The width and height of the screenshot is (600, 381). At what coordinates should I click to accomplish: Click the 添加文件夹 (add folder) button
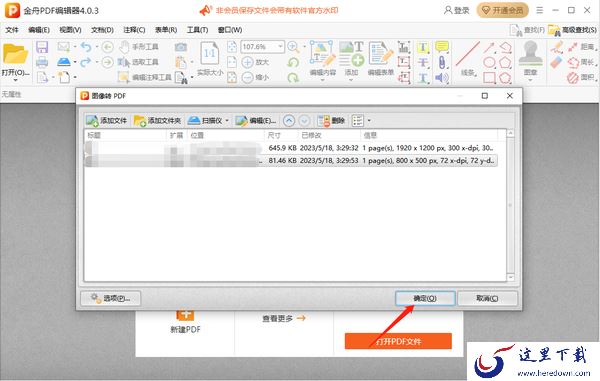pyautogui.click(x=157, y=120)
